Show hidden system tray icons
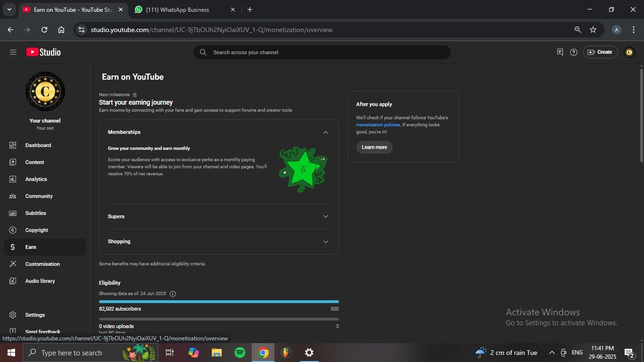 pyautogui.click(x=552, y=353)
